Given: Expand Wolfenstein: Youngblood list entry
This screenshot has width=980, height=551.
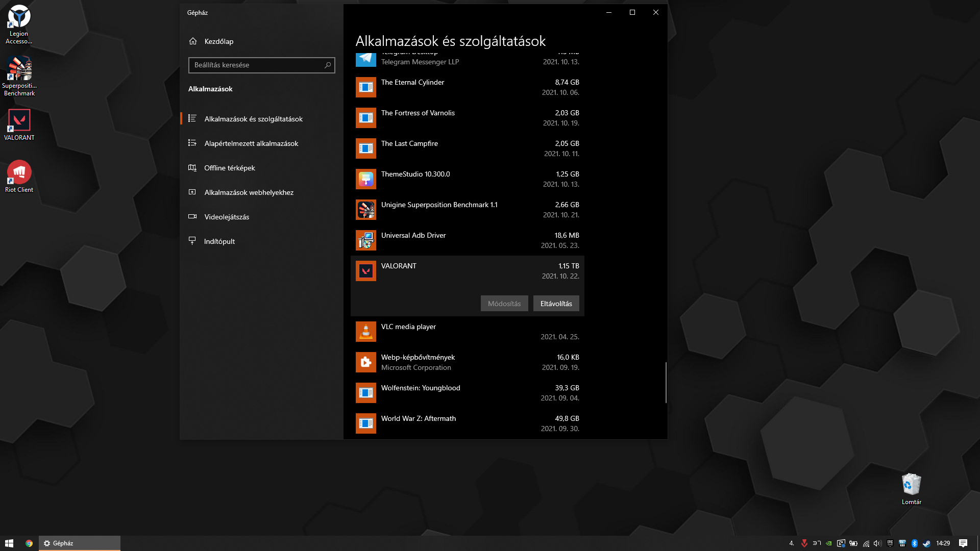Looking at the screenshot, I should [467, 393].
